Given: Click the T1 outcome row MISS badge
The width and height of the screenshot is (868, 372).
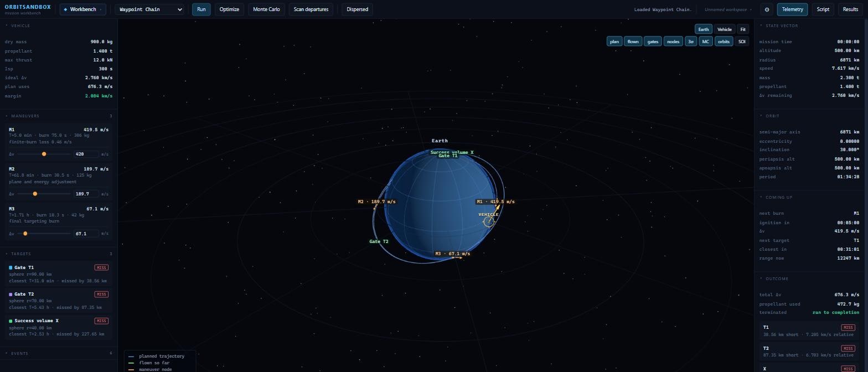Looking at the screenshot, I should (x=848, y=328).
